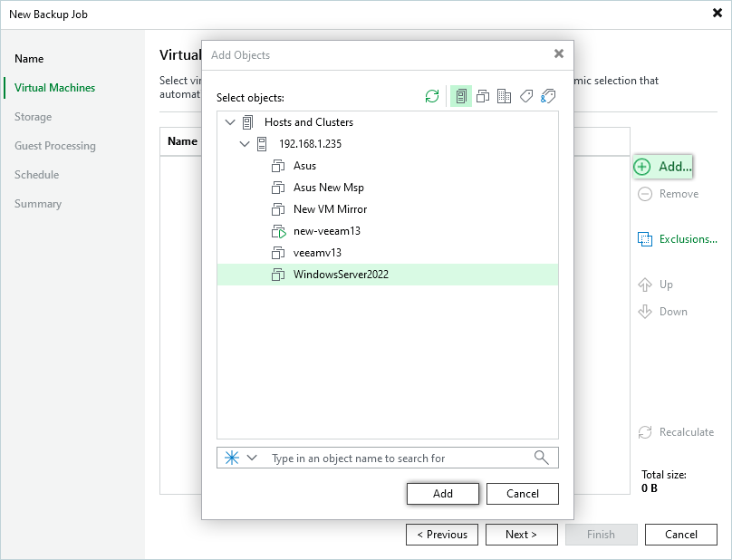
Task: Cancel the Add Objects dialog
Action: [523, 494]
